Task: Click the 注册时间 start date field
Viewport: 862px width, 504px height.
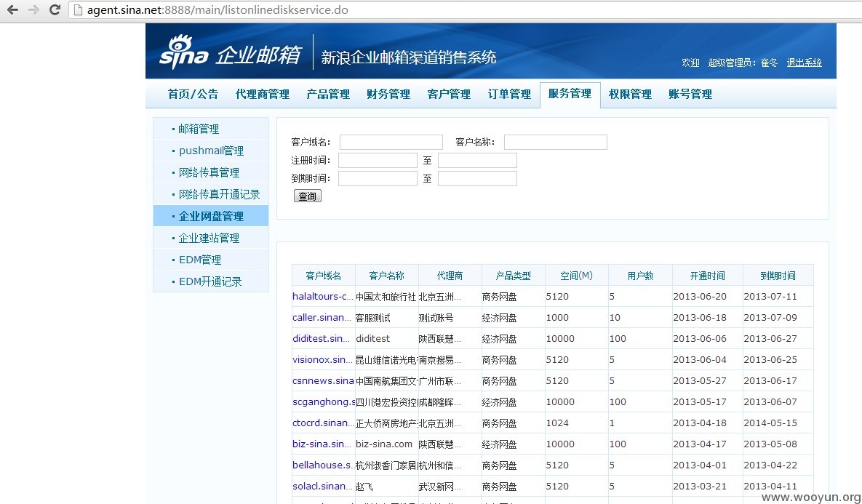Action: tap(378, 161)
